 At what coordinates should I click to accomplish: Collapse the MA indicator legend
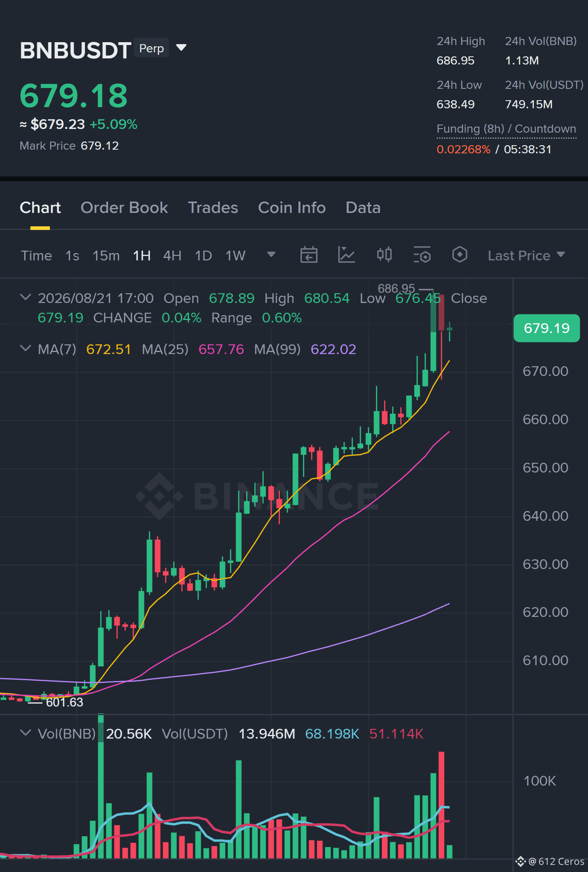coord(25,349)
